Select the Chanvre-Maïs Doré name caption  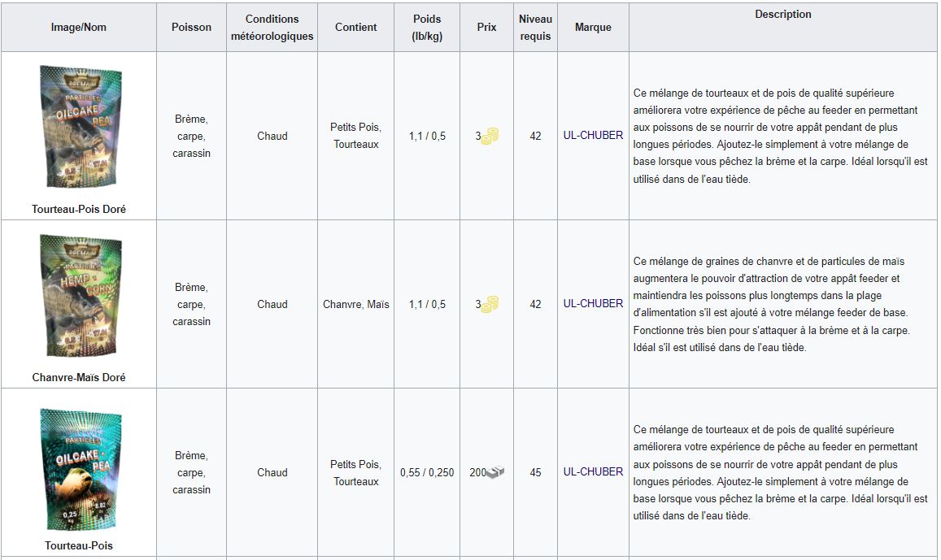[x=79, y=377]
